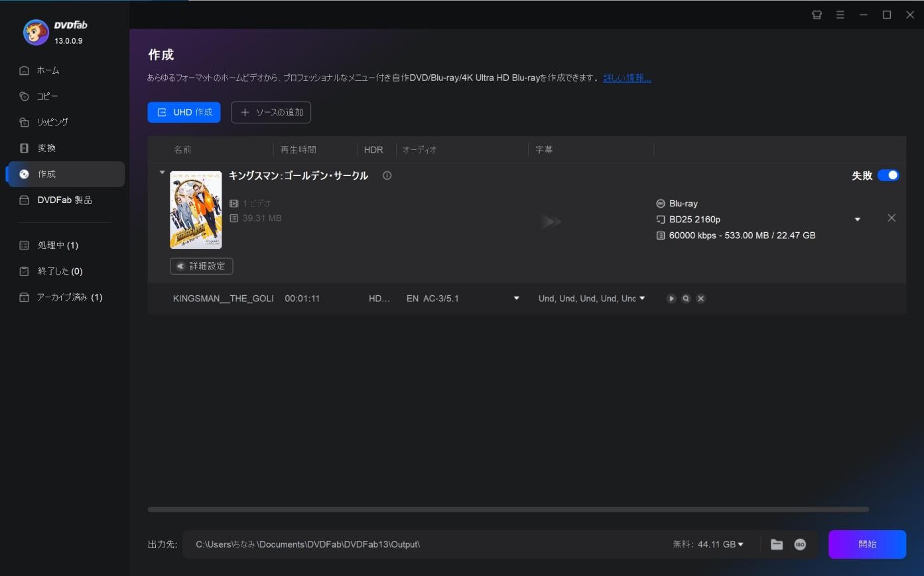
Task: Select ISO output icon
Action: tap(800, 544)
